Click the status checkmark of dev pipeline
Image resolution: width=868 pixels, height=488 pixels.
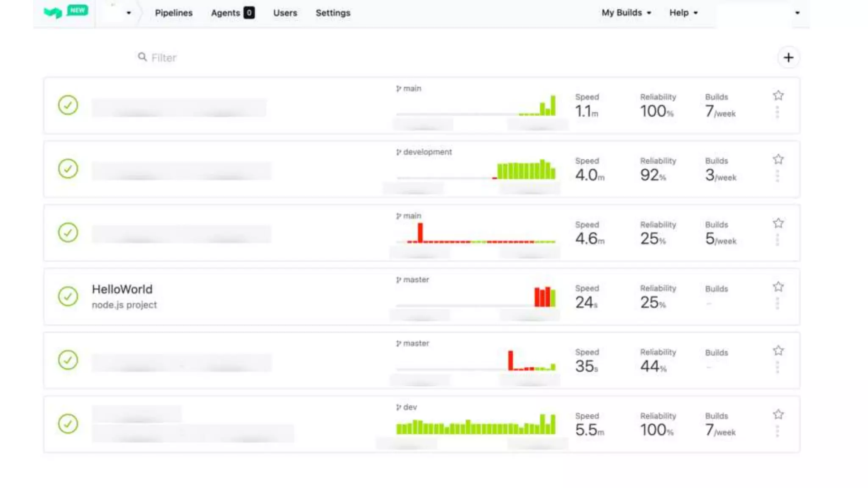[x=68, y=424]
